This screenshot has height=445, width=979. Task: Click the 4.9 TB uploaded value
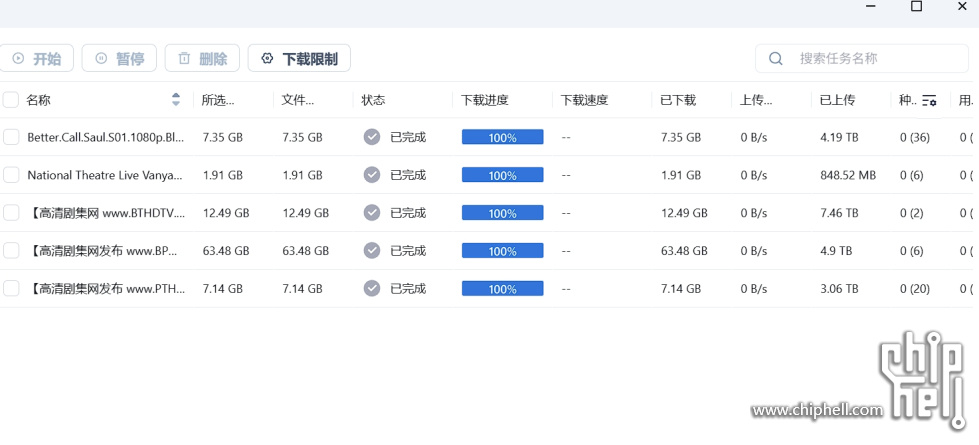coord(836,251)
